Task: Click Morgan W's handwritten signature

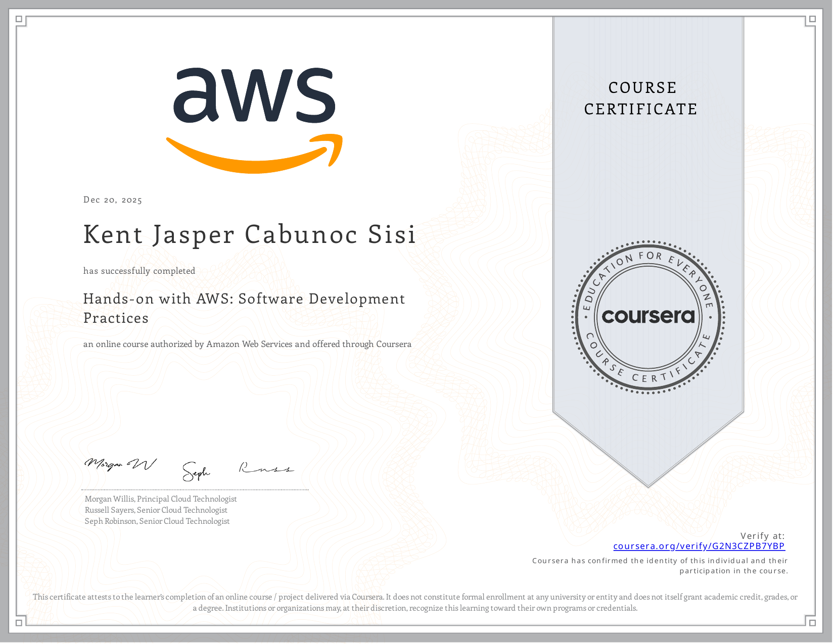Action: click(120, 464)
